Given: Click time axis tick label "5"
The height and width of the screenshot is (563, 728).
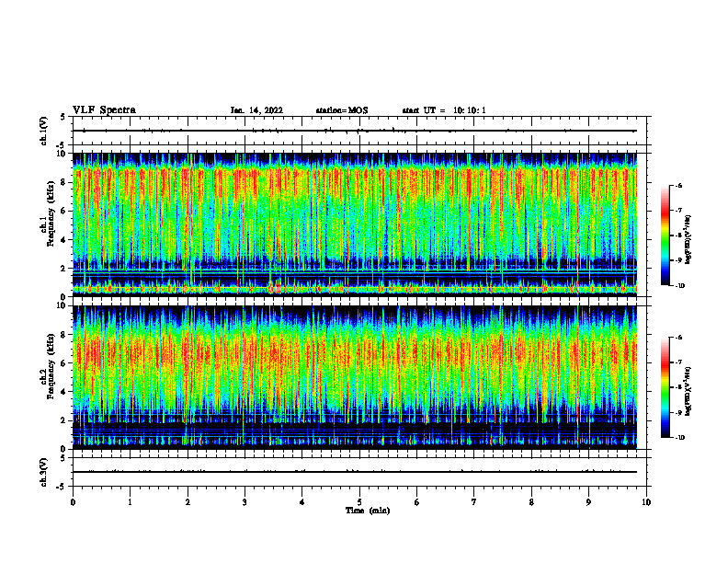Looking at the screenshot, I should click(359, 502).
